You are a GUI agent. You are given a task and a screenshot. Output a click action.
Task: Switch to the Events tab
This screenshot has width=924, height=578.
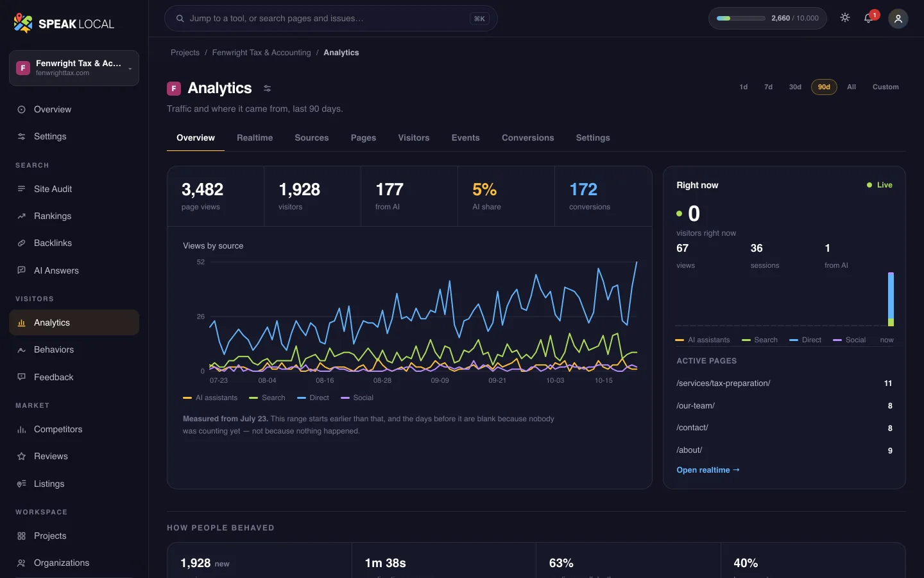click(x=466, y=138)
